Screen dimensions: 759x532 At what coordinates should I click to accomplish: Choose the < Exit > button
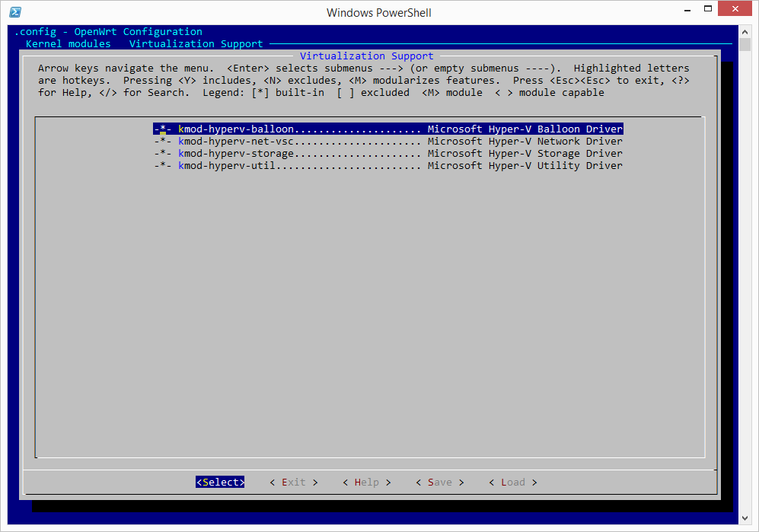click(x=294, y=482)
